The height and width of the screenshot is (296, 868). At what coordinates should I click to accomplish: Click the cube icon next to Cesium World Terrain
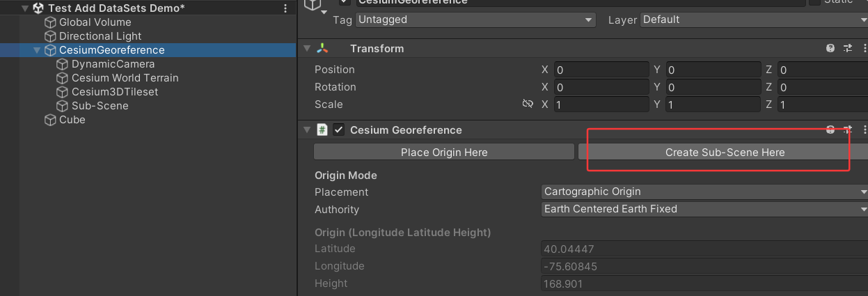pyautogui.click(x=63, y=78)
